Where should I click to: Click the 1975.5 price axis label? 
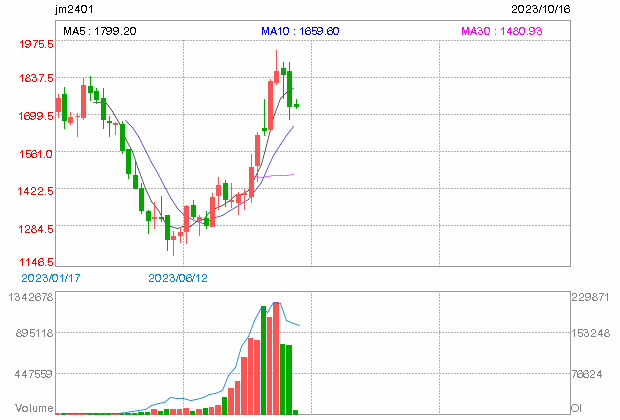click(36, 44)
